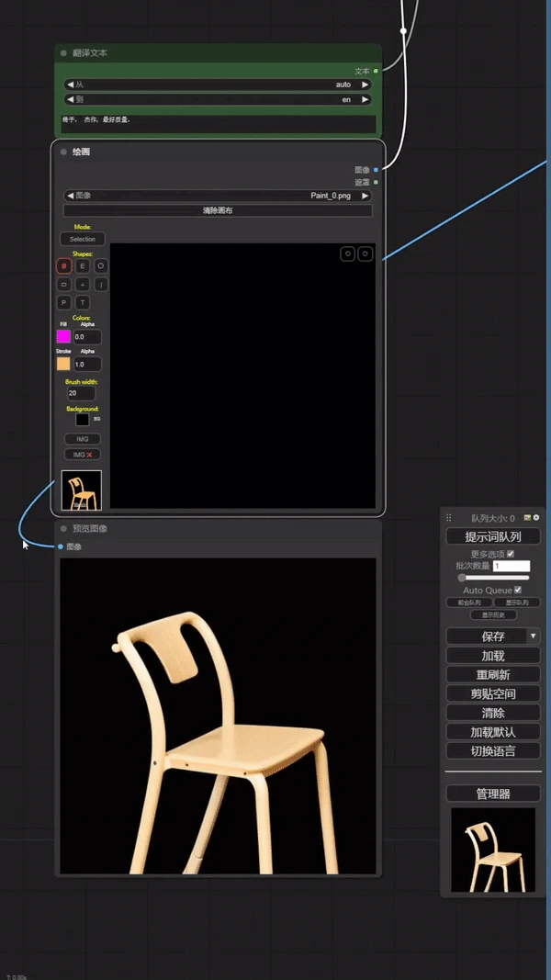Screen dimensions: 551x980
Task: Click the Stroke Alpha value field 1.0
Action: 87,364
